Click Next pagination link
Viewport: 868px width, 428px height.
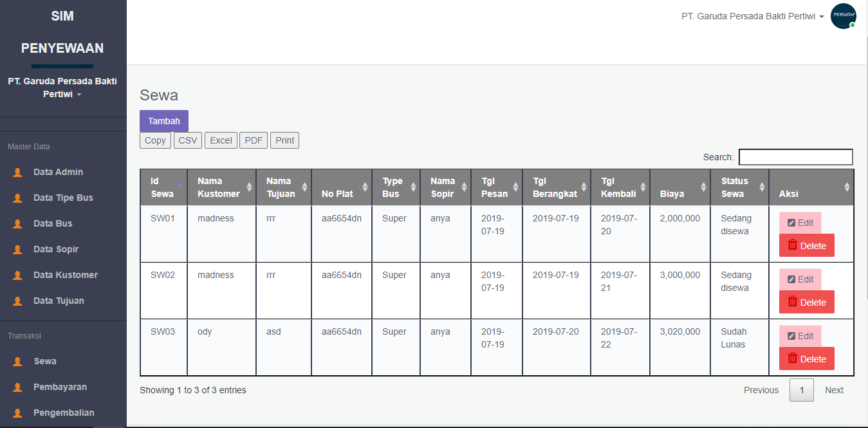click(834, 390)
